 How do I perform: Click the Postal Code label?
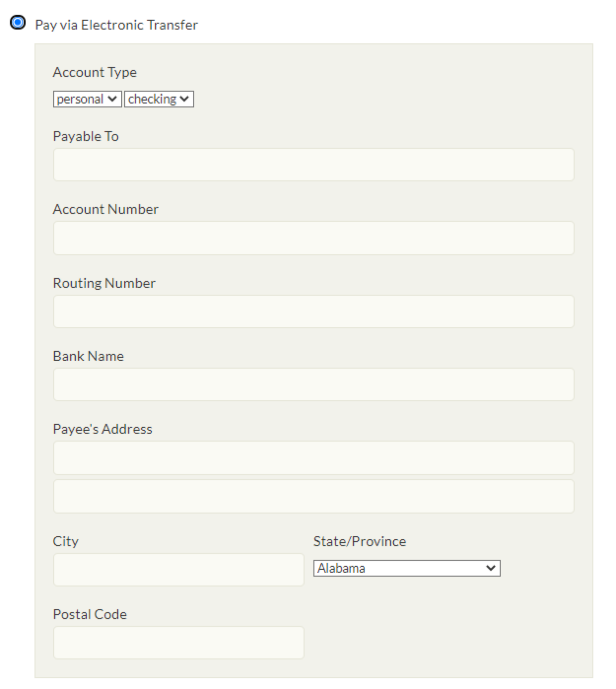click(x=90, y=614)
